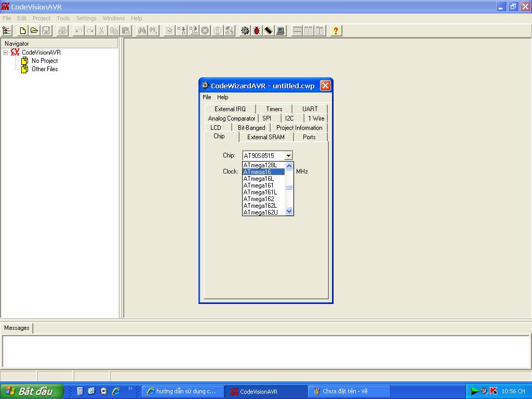The image size is (532, 399).
Task: Collapse the CodeVisionAVR tree node
Action: [5, 52]
